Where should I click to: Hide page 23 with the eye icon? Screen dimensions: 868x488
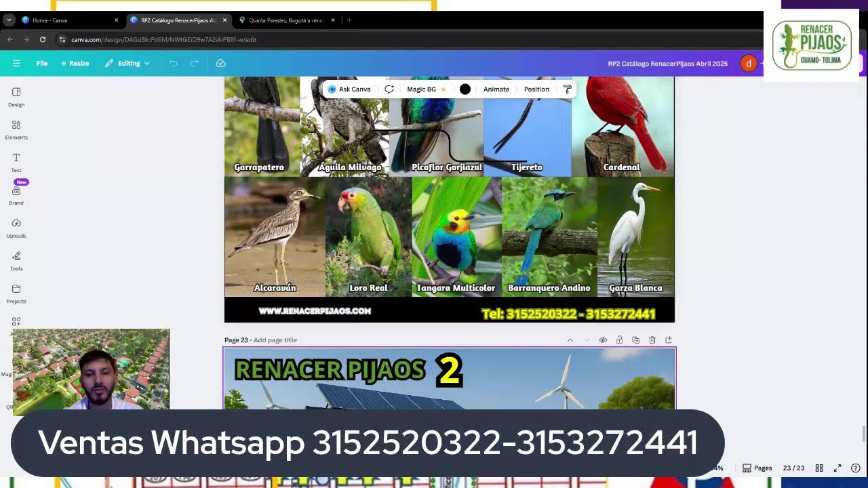click(603, 340)
